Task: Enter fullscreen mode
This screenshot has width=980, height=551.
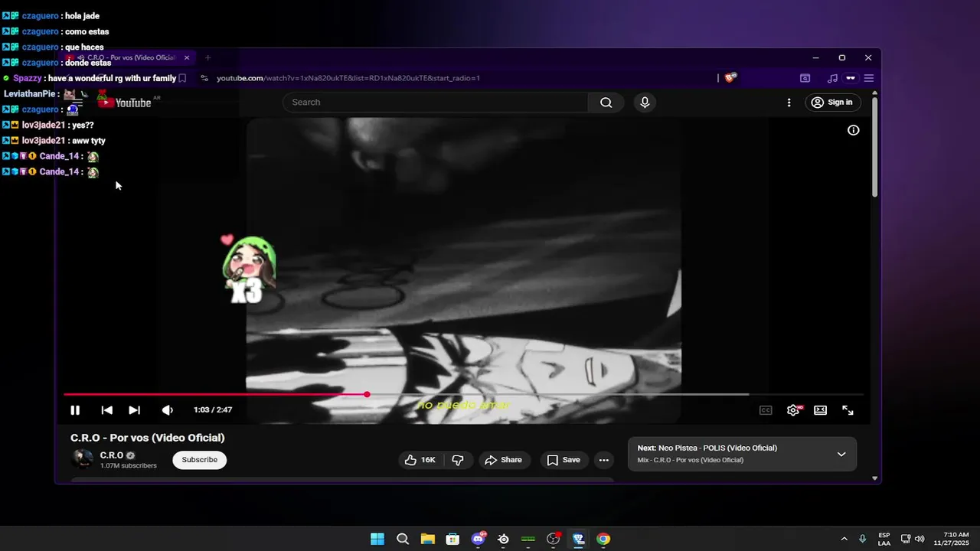Action: pyautogui.click(x=848, y=410)
